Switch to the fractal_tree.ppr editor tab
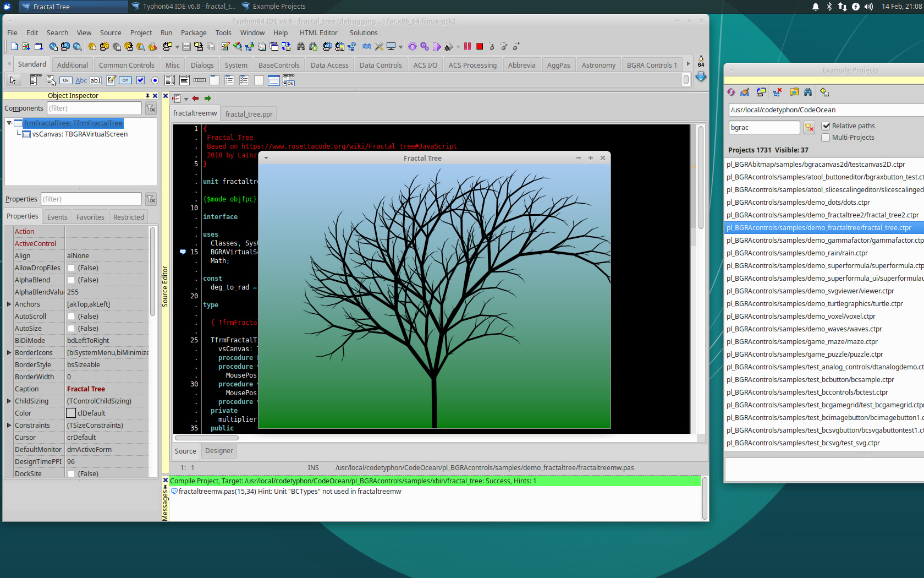 [249, 114]
